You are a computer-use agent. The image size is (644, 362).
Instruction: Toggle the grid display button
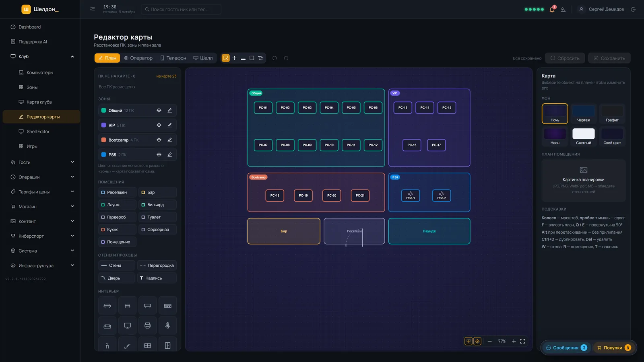pyautogui.click(x=469, y=341)
